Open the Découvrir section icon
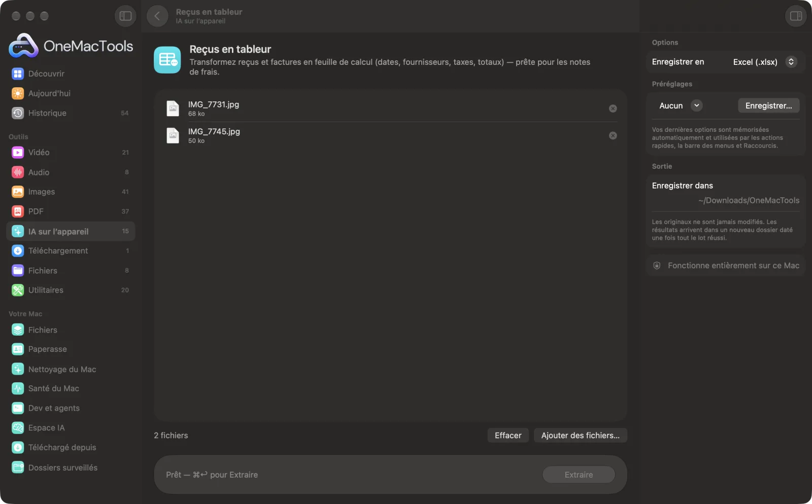This screenshot has height=504, width=812. pos(18,74)
